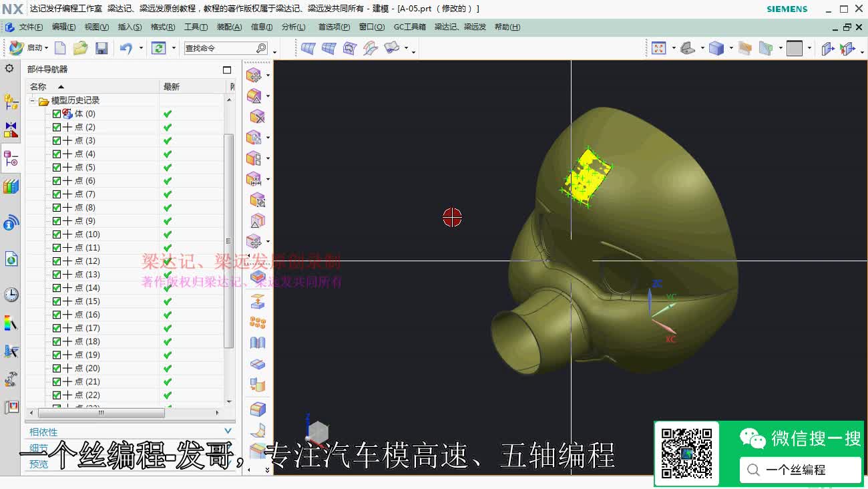Open the undo history dropdown arrow

click(x=141, y=48)
